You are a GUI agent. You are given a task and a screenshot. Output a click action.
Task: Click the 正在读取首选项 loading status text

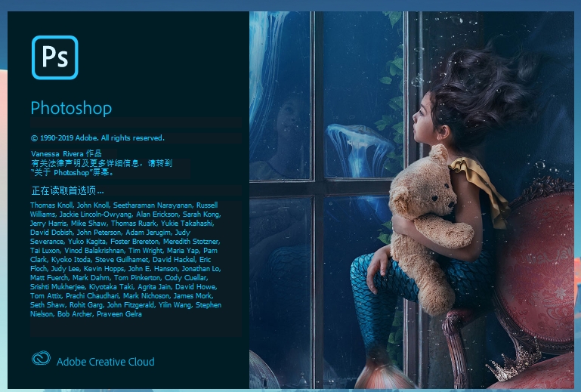tap(67, 190)
